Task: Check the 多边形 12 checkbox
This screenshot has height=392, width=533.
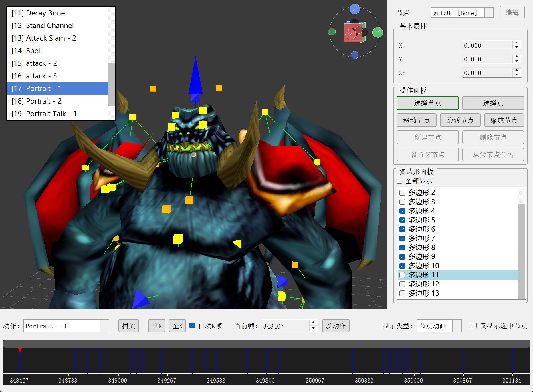Action: (x=402, y=284)
